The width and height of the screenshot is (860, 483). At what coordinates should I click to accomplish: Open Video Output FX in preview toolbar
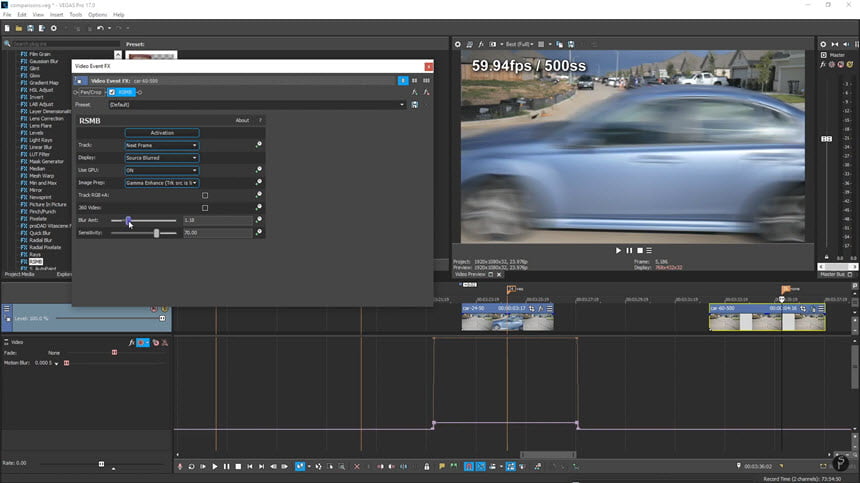(x=481, y=44)
